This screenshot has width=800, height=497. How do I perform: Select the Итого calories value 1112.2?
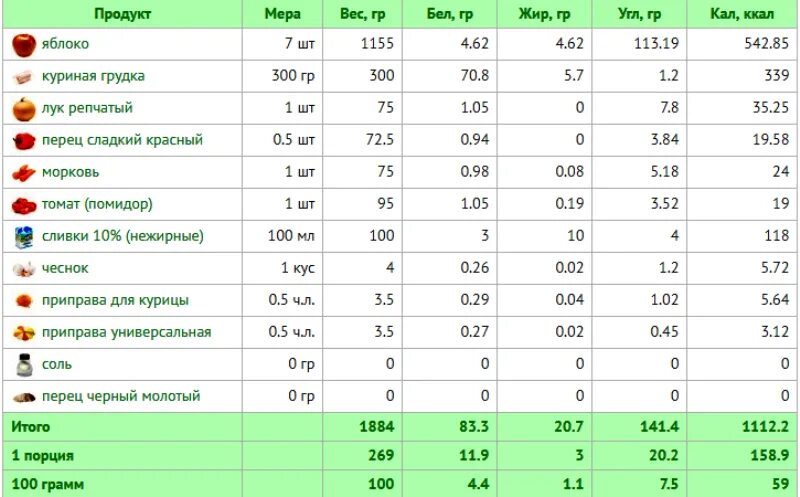(765, 426)
